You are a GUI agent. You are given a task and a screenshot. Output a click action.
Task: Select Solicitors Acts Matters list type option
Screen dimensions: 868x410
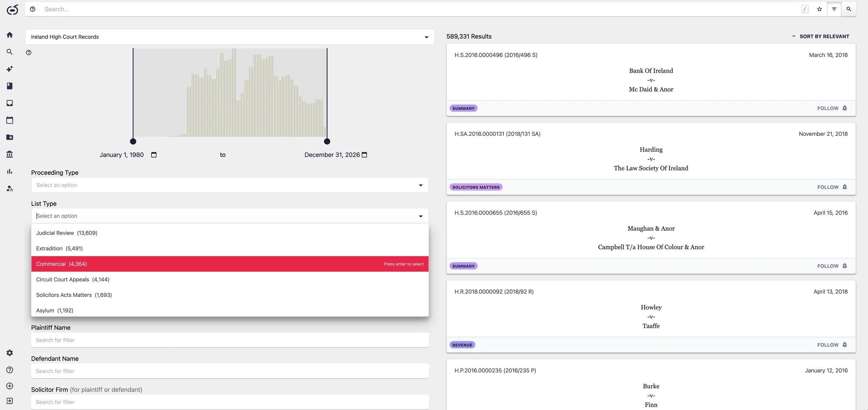pos(230,295)
